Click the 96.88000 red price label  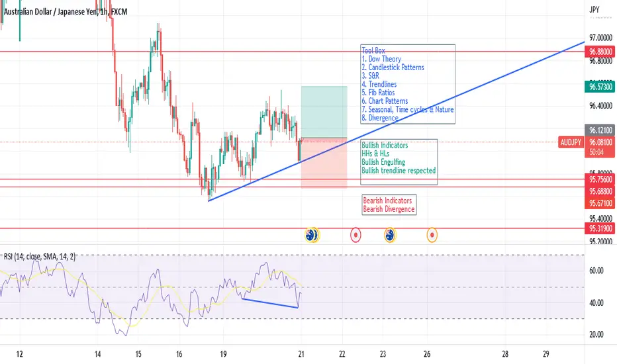click(x=600, y=52)
